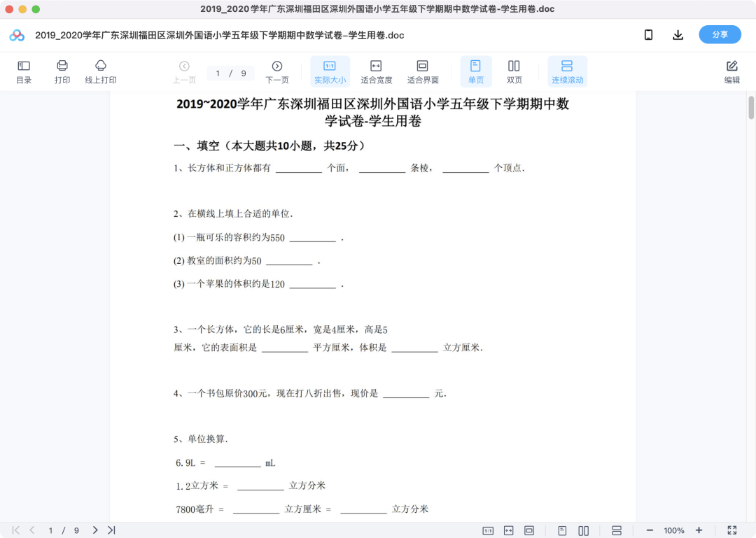Click double page icon in bottom bar

583,531
